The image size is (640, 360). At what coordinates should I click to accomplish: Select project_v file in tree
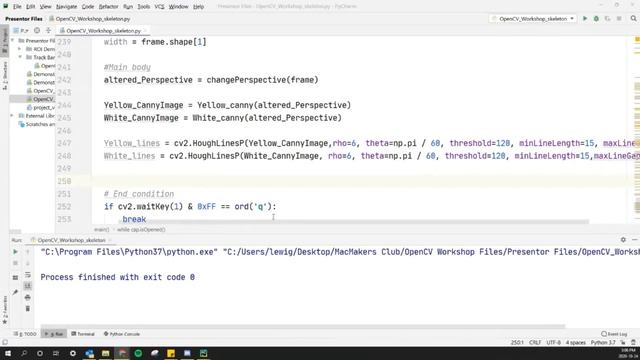pos(41,107)
